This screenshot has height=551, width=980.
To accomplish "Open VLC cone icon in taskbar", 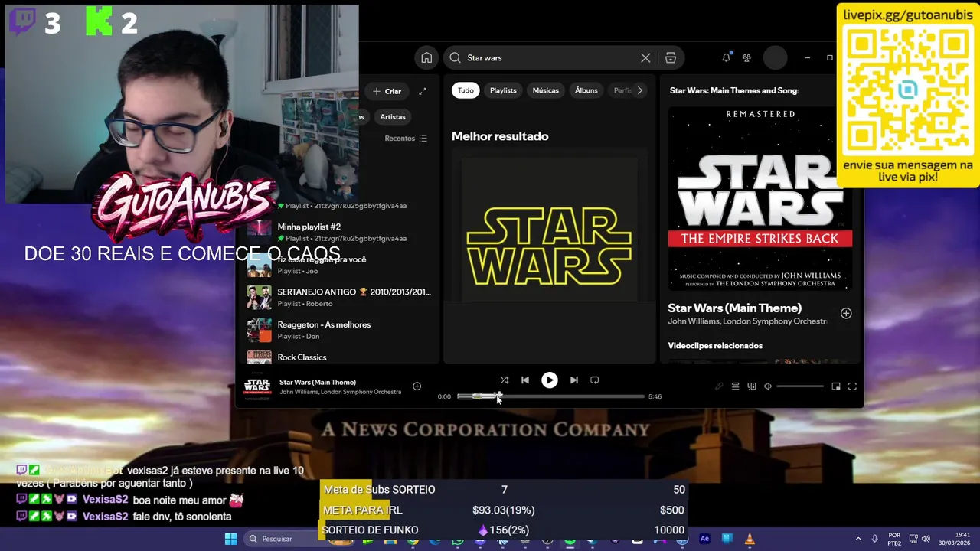I will [750, 539].
